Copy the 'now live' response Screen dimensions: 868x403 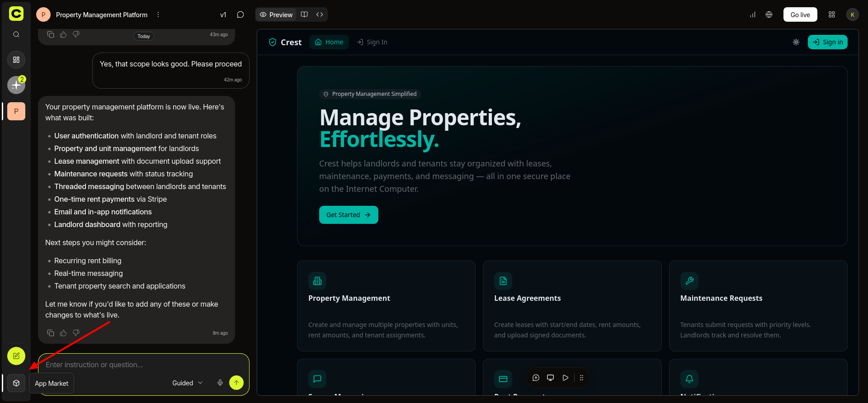[x=51, y=333]
